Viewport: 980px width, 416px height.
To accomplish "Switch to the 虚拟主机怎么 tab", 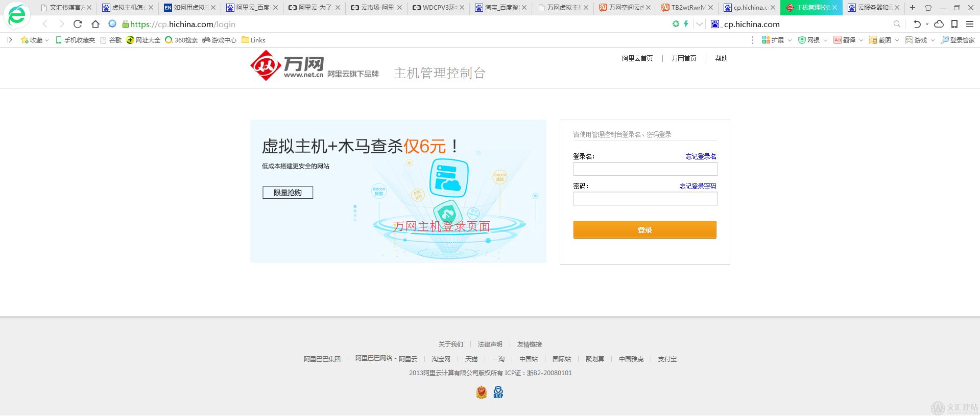I will [128, 8].
